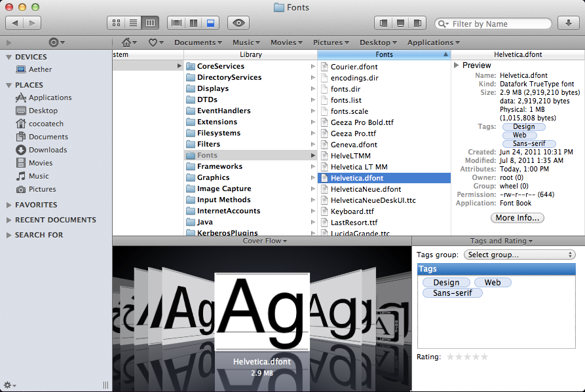The image size is (585, 392).
Task: Open the Music shortcut menu
Action: tap(246, 43)
